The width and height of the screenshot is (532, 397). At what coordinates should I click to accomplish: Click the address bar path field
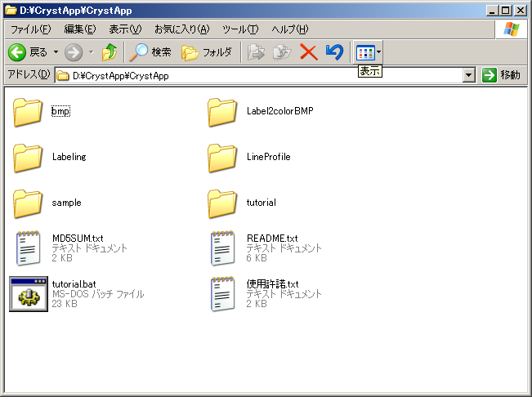[x=258, y=76]
